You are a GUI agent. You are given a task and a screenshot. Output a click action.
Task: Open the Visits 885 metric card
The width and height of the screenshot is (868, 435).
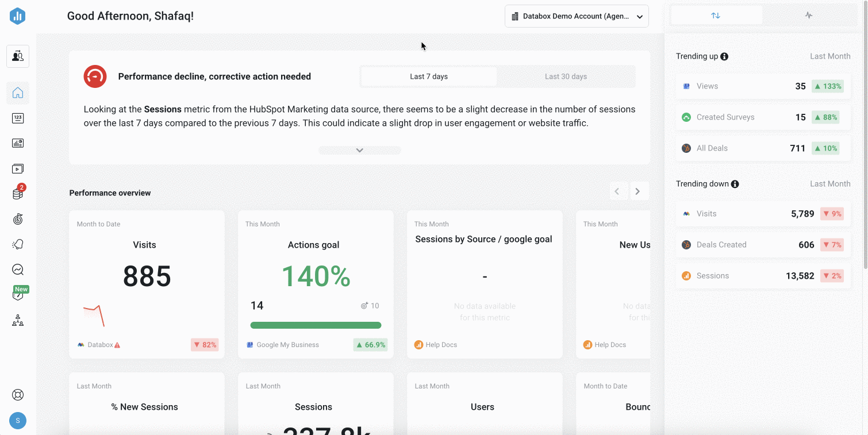pos(147,284)
